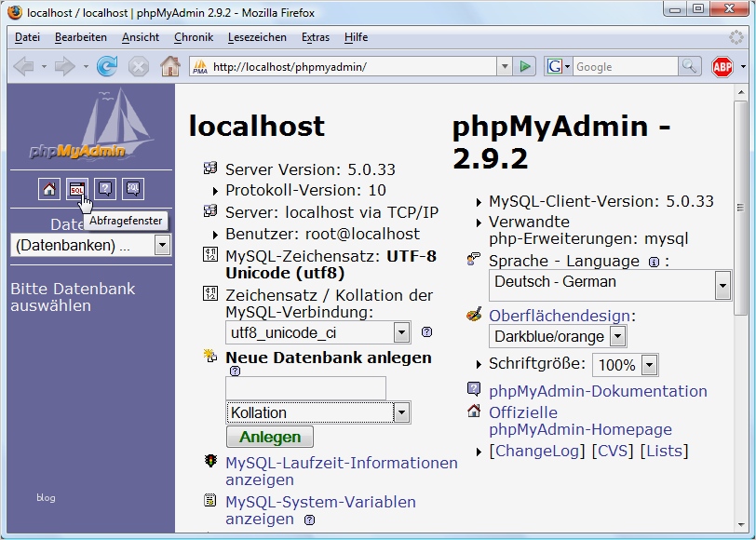Open the Chronik menu

click(x=194, y=37)
